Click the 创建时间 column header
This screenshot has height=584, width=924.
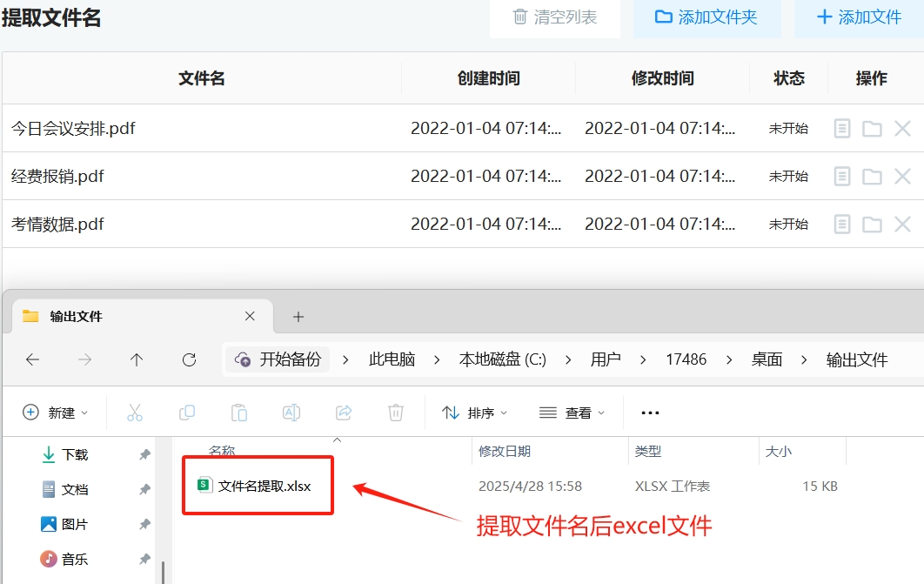[x=488, y=78]
